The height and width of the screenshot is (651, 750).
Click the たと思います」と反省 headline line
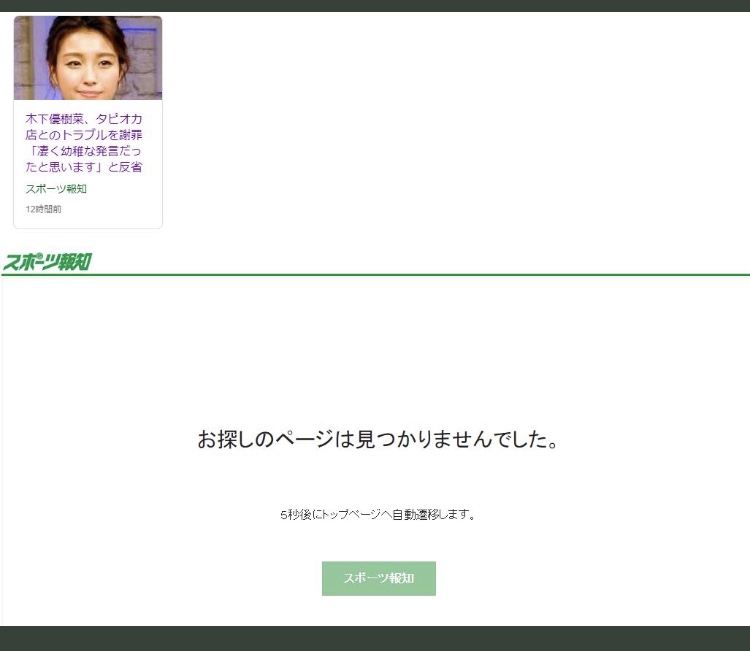[x=83, y=167]
